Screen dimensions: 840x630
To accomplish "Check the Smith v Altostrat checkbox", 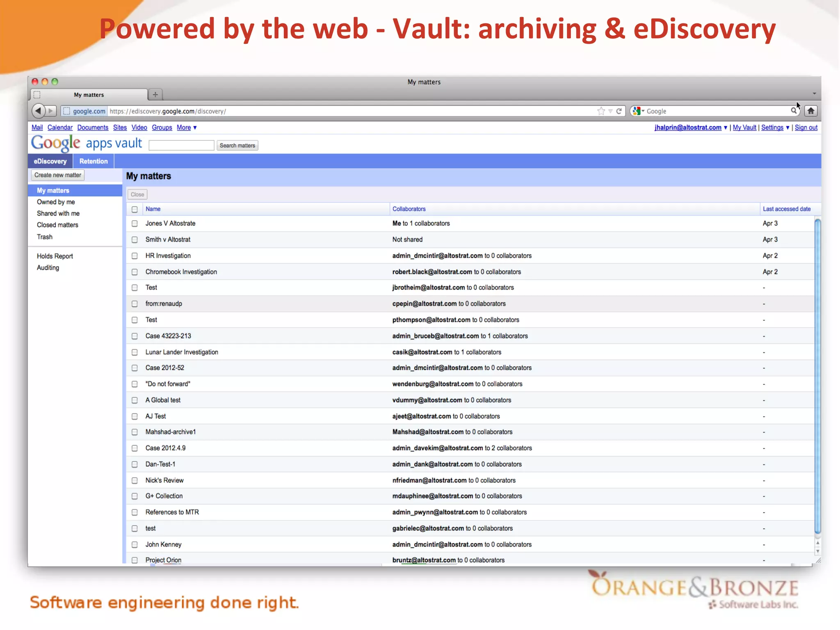I will [135, 240].
